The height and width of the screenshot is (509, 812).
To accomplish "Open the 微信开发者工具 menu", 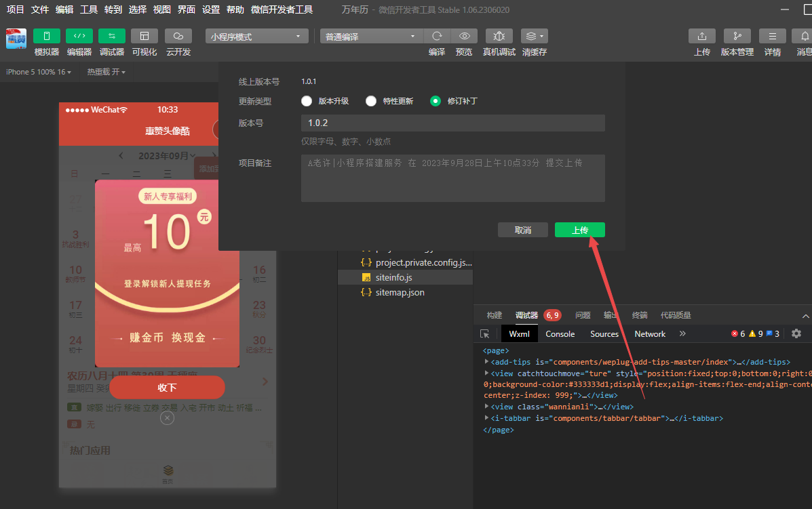I will [282, 9].
